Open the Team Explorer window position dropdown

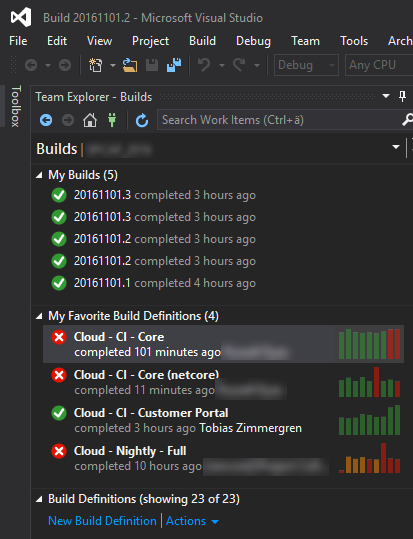point(386,96)
